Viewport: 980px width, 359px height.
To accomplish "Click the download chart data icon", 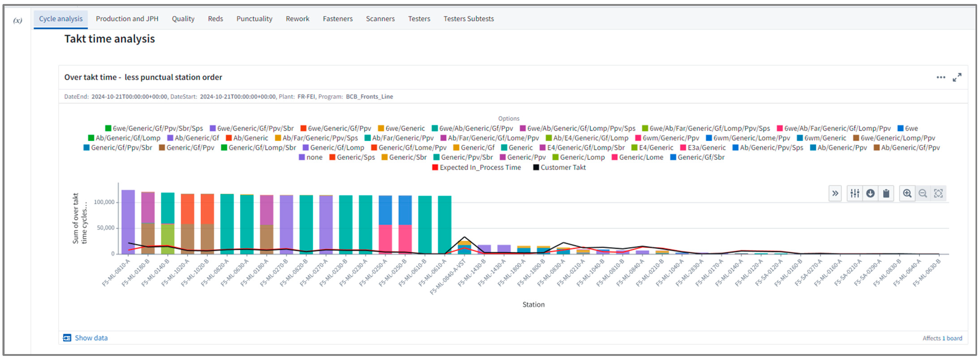I will tap(870, 193).
